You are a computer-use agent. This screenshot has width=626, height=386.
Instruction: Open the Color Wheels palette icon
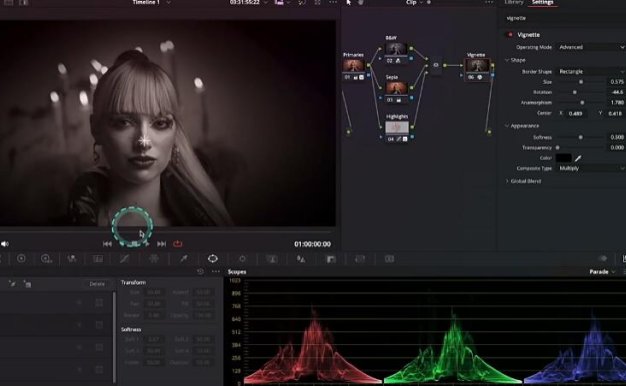coord(21,259)
